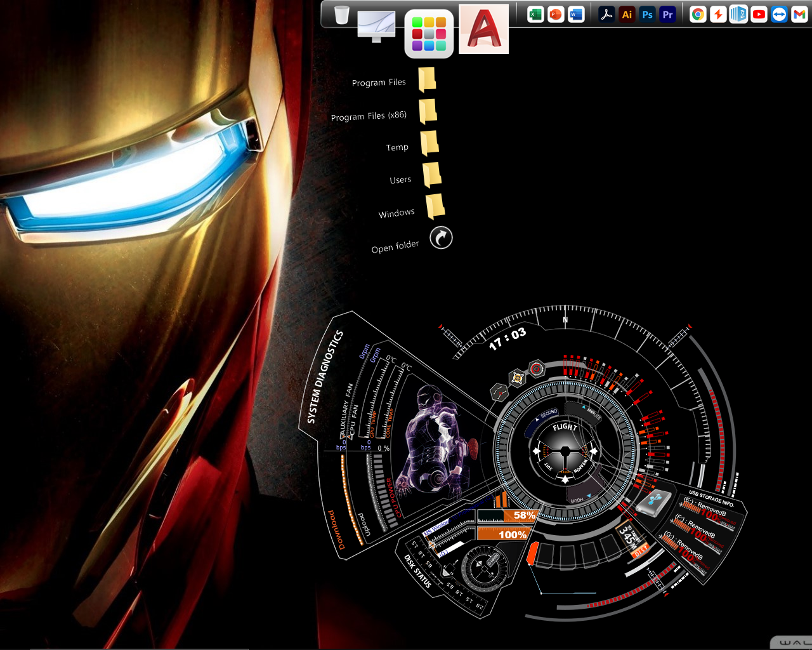Launch AutoCAD from the dock

pyautogui.click(x=484, y=29)
